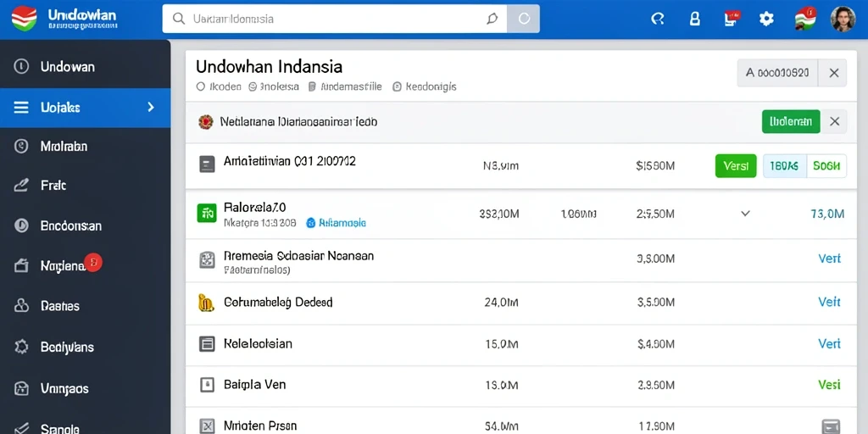
Task: Select the highlighted Uojaks sidebar item
Action: click(x=86, y=108)
